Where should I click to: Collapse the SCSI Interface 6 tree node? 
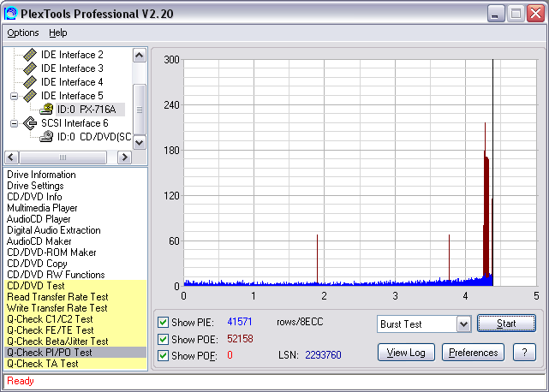point(14,123)
